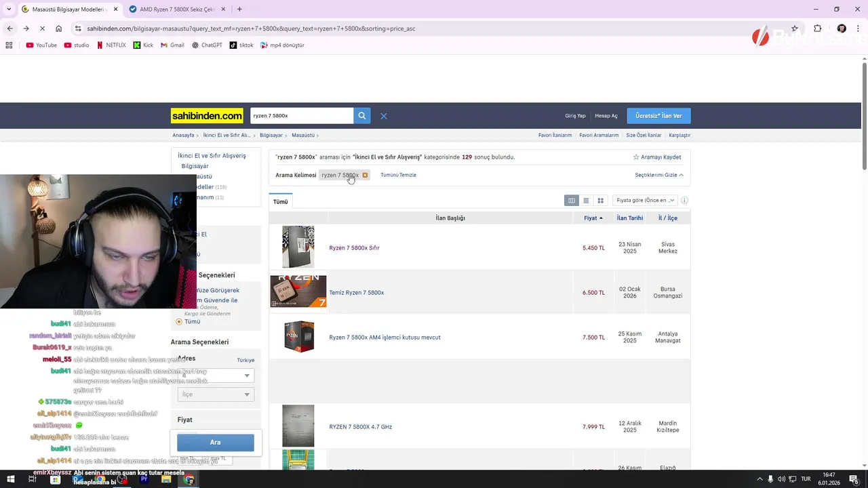Open the 'İlçe' dropdown under Adres
Image resolution: width=868 pixels, height=488 pixels.
pos(216,394)
